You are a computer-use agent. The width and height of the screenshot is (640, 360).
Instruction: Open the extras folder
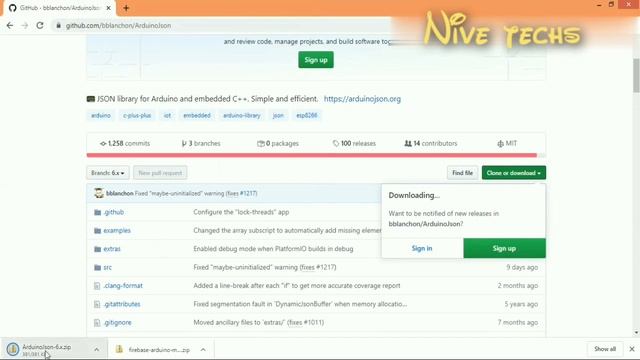(112, 249)
